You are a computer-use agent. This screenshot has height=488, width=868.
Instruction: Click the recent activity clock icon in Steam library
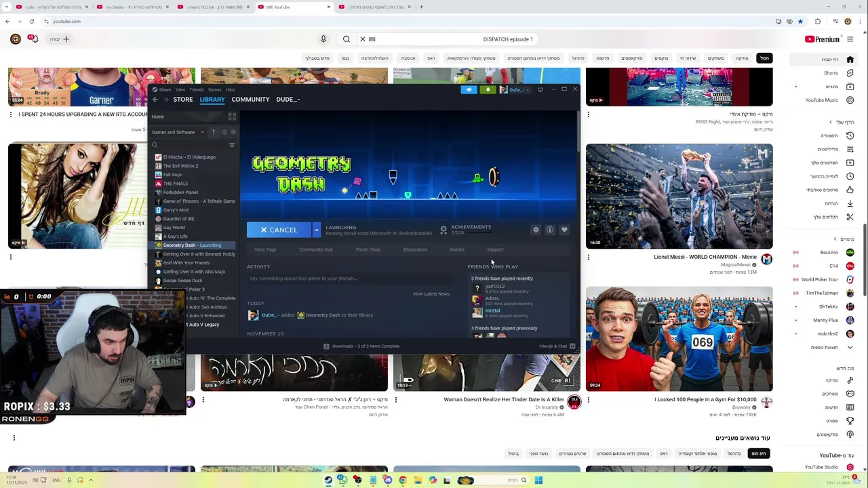(x=224, y=132)
